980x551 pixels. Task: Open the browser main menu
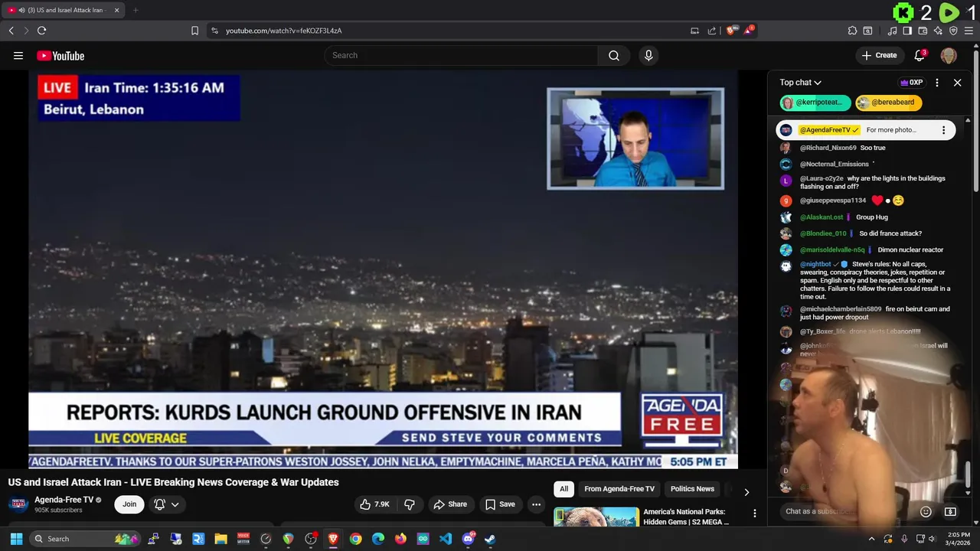point(969,31)
